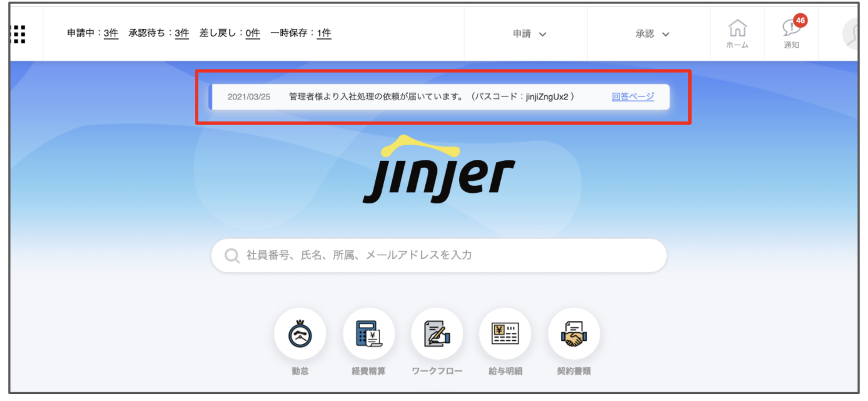Open the 給与明細 payslip icon
This screenshot has width=868, height=401.
(x=505, y=334)
